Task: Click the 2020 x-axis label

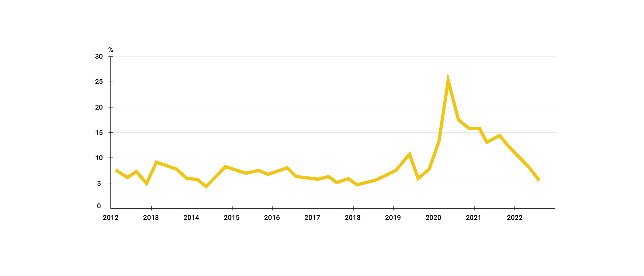Action: pos(433,218)
